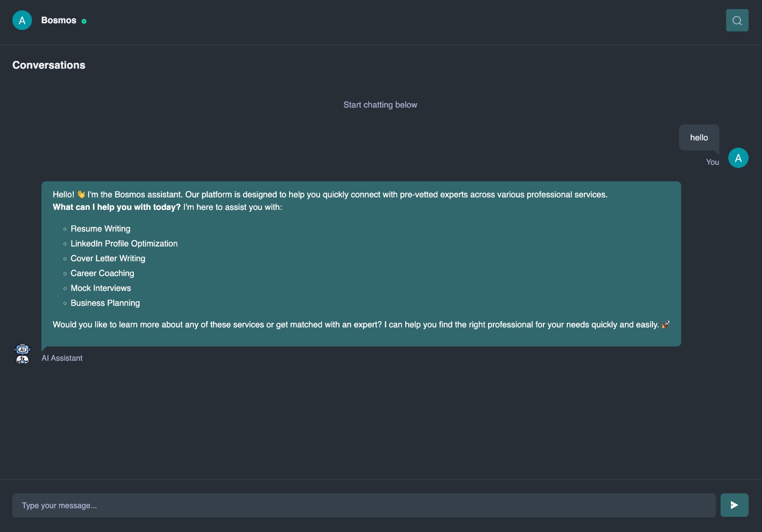Image resolution: width=762 pixels, height=532 pixels.
Task: Select the Resume Writing list item
Action: 100,229
